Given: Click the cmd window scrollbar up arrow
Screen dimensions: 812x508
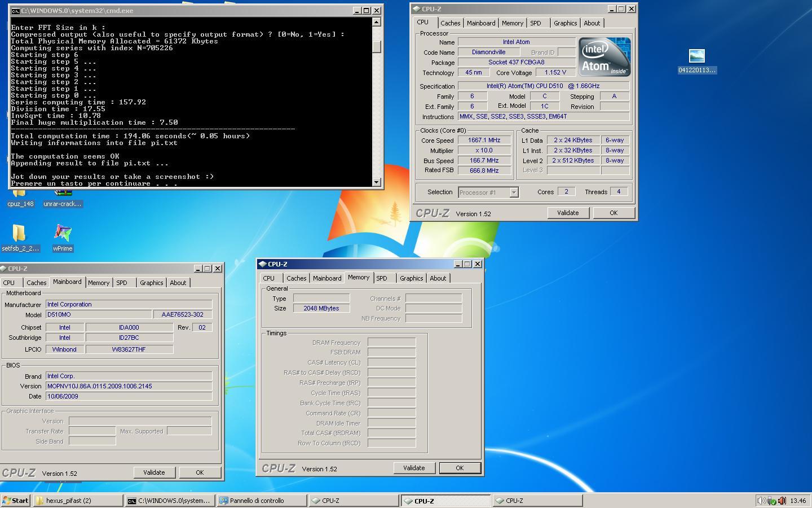Looking at the screenshot, I should click(377, 22).
